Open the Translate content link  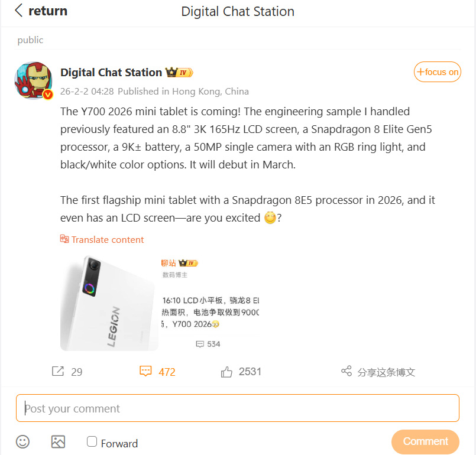click(x=107, y=239)
